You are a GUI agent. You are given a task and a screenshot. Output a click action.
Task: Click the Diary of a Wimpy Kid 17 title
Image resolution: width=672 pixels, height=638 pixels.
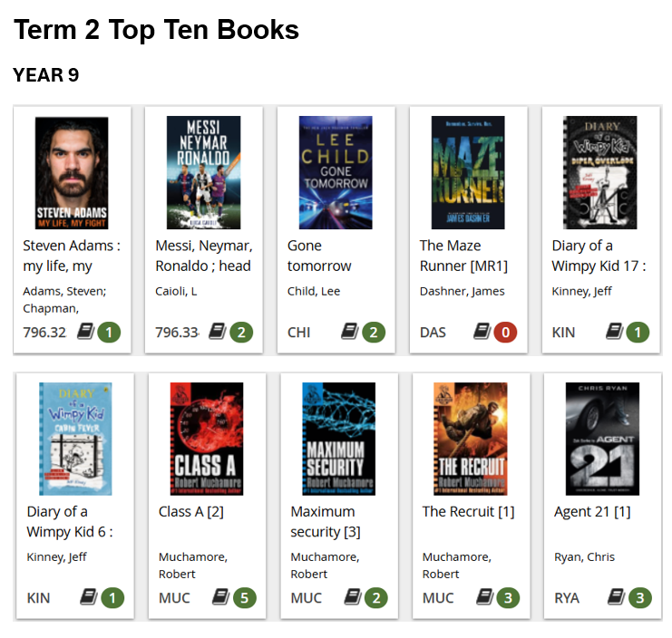(599, 256)
